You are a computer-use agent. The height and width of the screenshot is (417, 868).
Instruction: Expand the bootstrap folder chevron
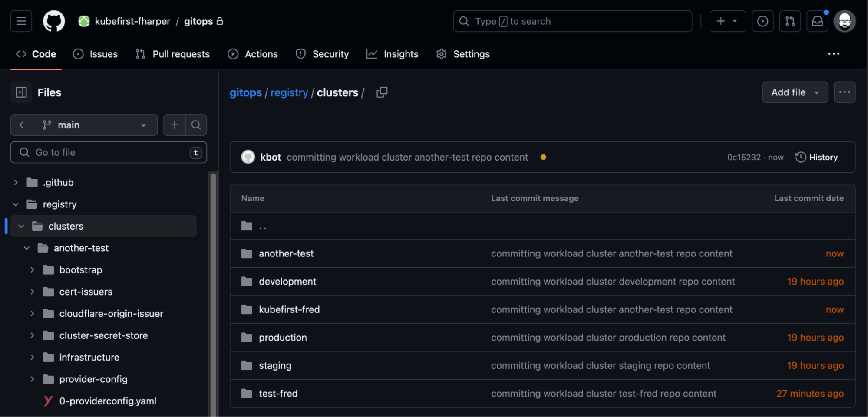[32, 269]
